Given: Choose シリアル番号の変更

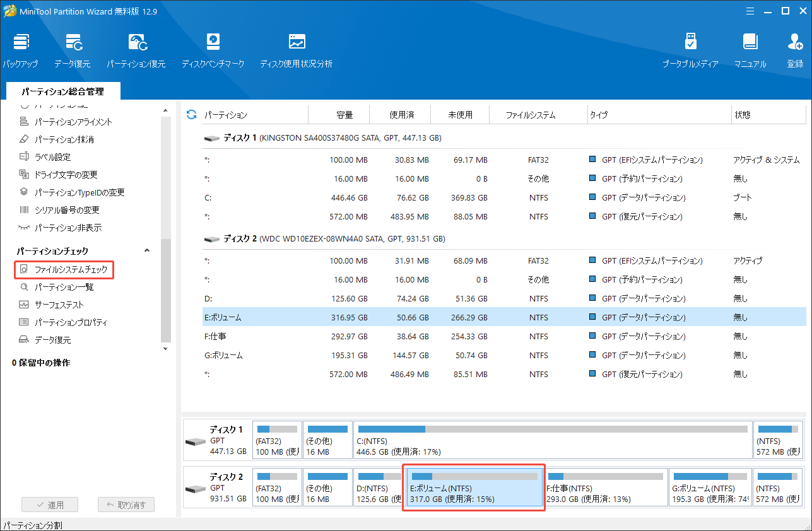Looking at the screenshot, I should pos(59,210).
